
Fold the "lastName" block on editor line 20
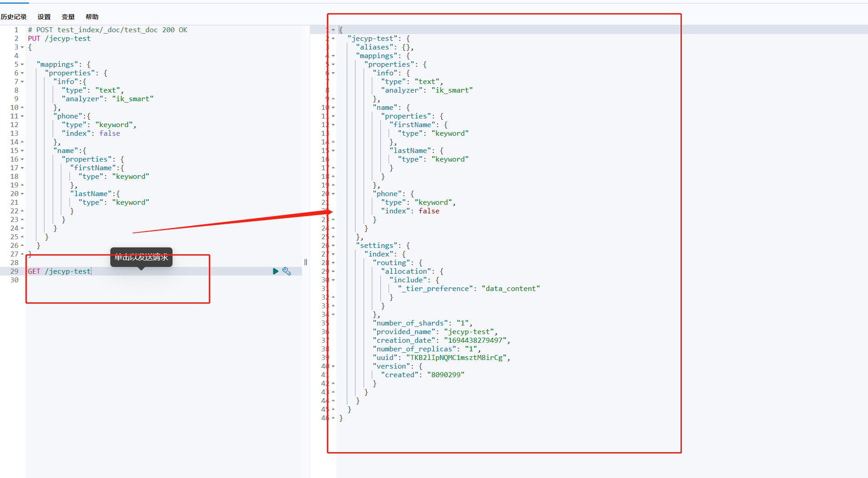pos(22,194)
